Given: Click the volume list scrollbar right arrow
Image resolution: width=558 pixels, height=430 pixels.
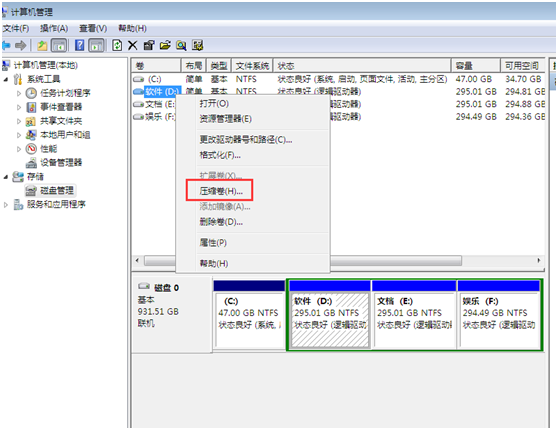Looking at the screenshot, I should point(539,261).
